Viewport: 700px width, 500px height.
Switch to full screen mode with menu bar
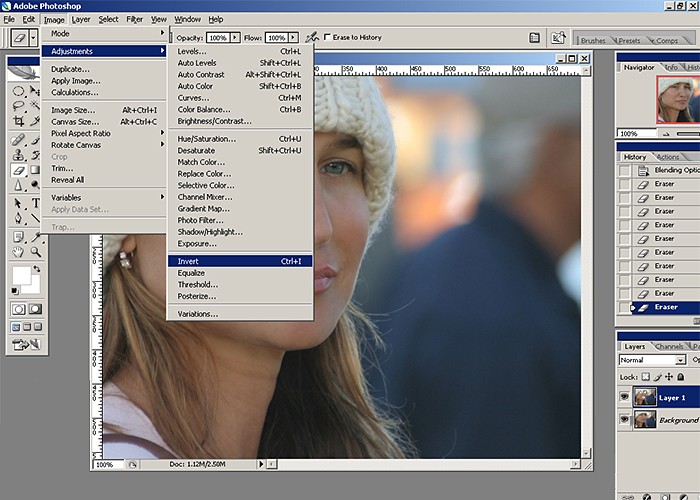point(27,327)
